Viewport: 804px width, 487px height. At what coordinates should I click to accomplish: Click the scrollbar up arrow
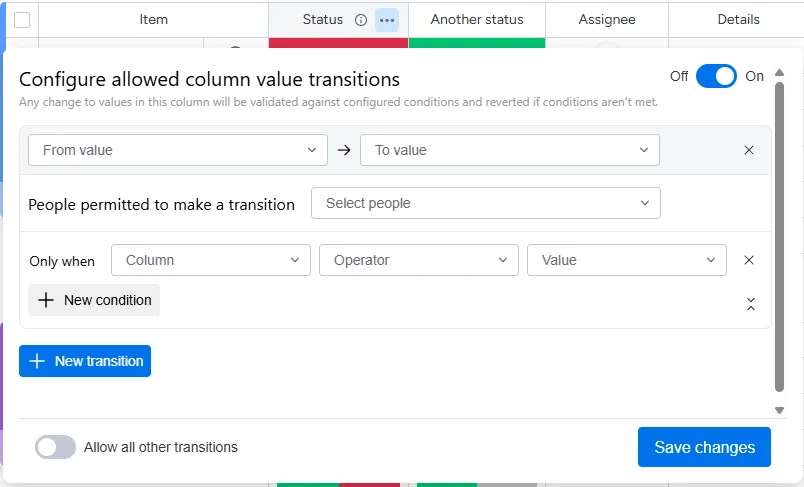click(x=779, y=74)
